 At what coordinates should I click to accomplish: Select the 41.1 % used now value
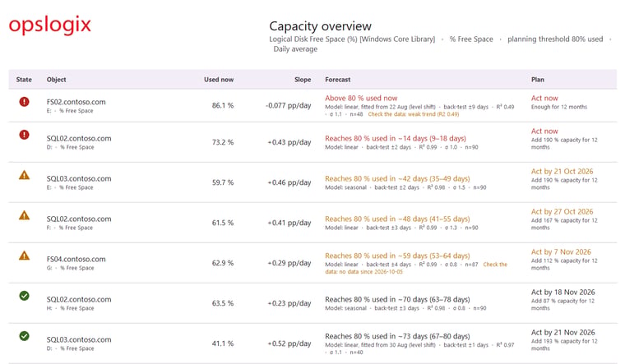pos(223,343)
